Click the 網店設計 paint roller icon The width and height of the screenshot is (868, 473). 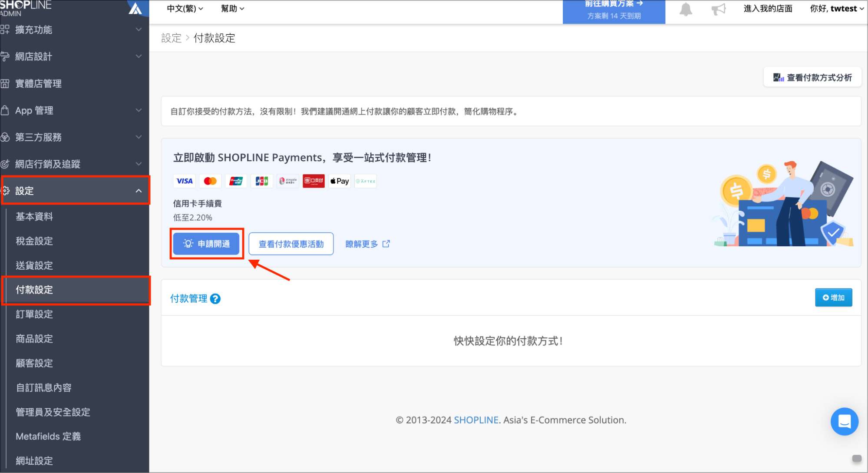(5, 56)
